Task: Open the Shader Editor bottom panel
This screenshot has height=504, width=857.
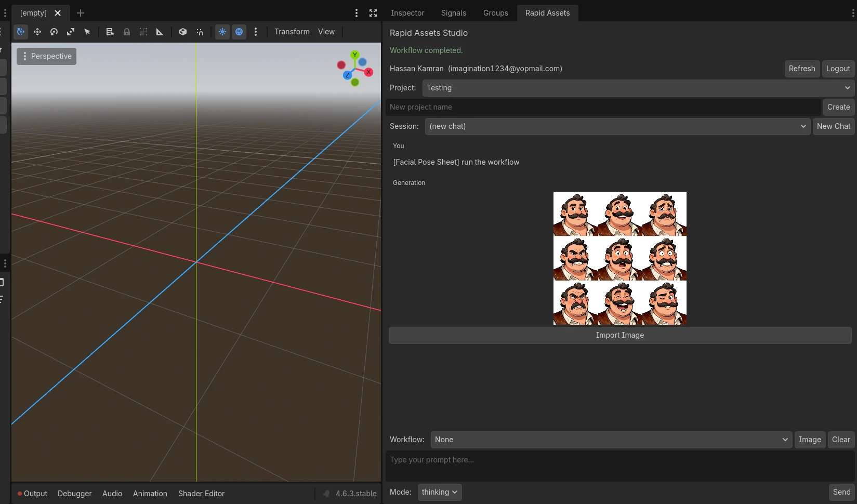Action: 201,494
